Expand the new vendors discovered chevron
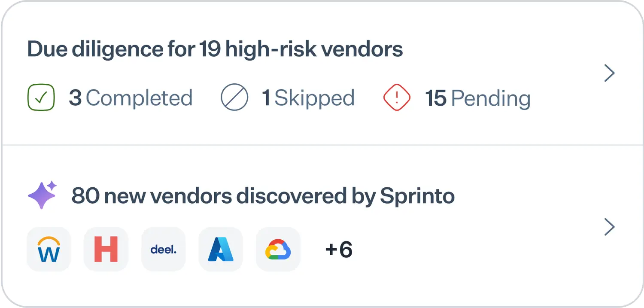The width and height of the screenshot is (644, 308). coord(609,227)
